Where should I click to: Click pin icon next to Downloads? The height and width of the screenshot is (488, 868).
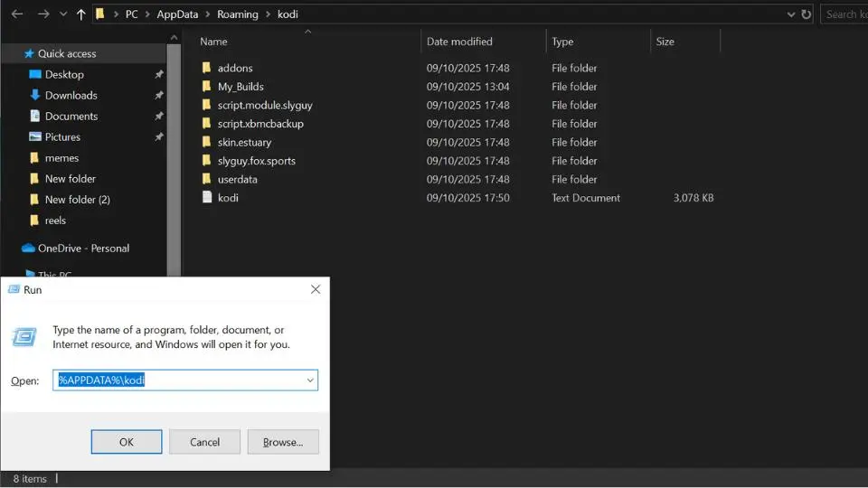[x=159, y=95]
